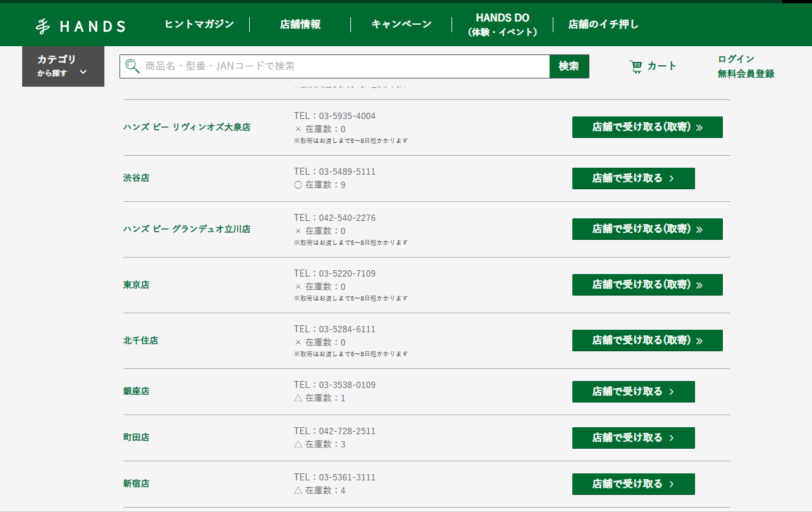Click phone number 03-5361-3111
The image size is (812, 512).
pyautogui.click(x=347, y=478)
